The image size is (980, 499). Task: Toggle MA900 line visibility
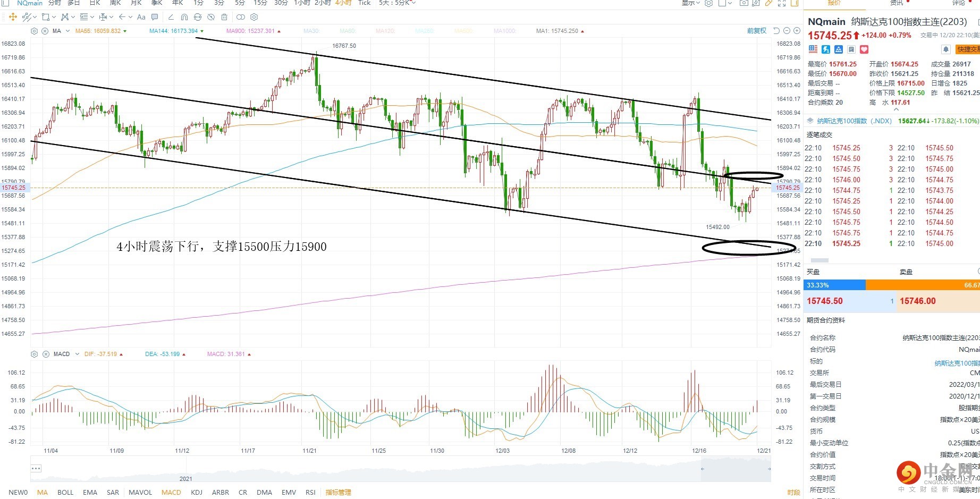coord(254,31)
